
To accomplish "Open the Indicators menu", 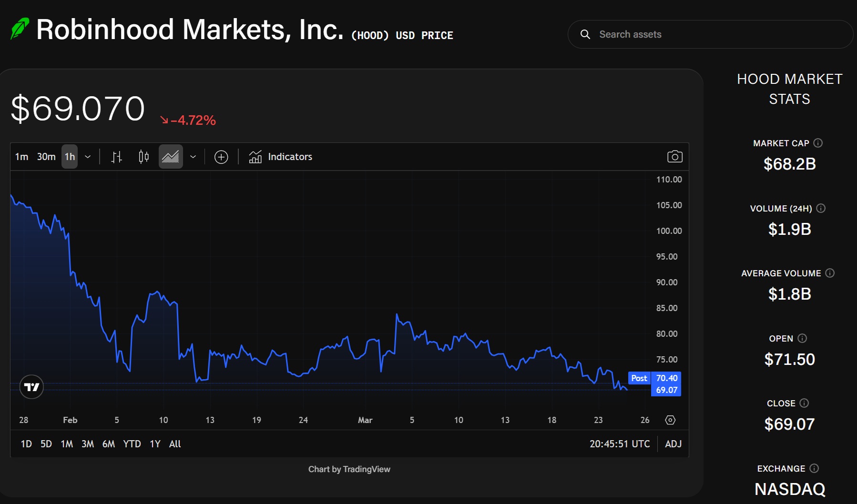I will pos(281,157).
